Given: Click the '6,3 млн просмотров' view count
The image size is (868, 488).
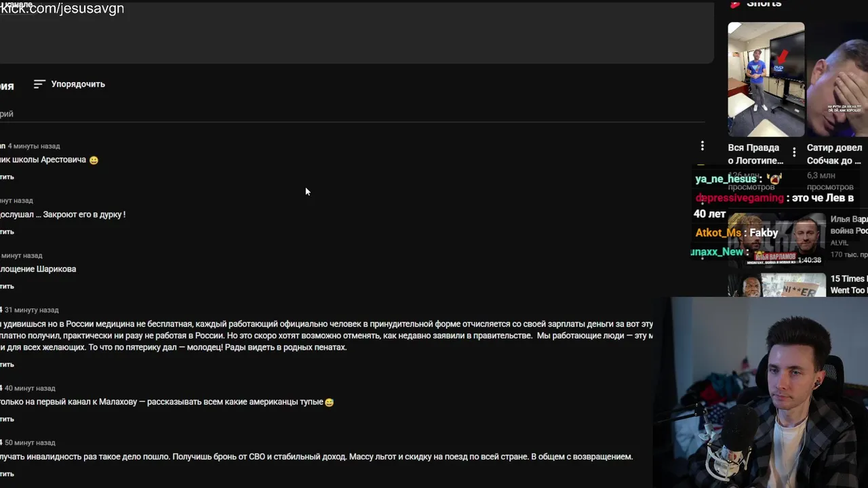Looking at the screenshot, I should pos(830,181).
